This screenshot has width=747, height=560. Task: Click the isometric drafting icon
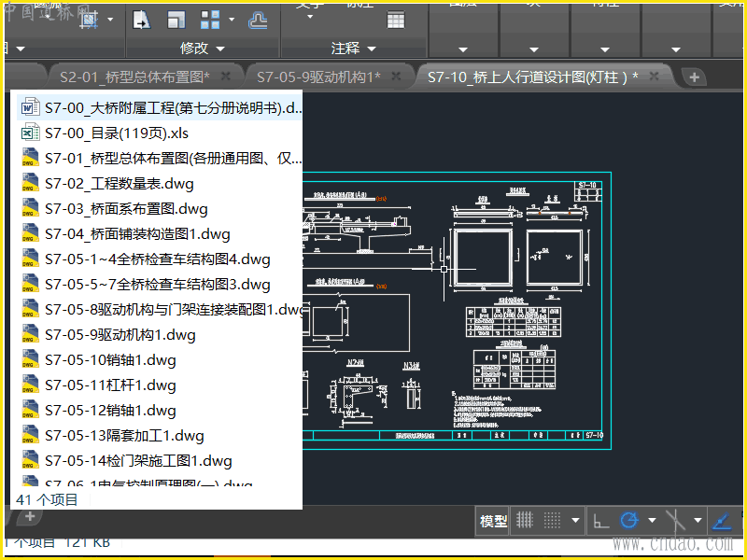675,521
